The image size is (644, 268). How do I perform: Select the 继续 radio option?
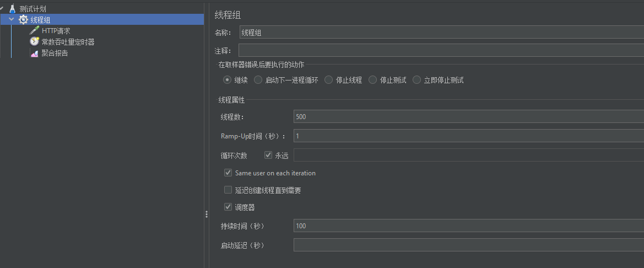tap(227, 80)
